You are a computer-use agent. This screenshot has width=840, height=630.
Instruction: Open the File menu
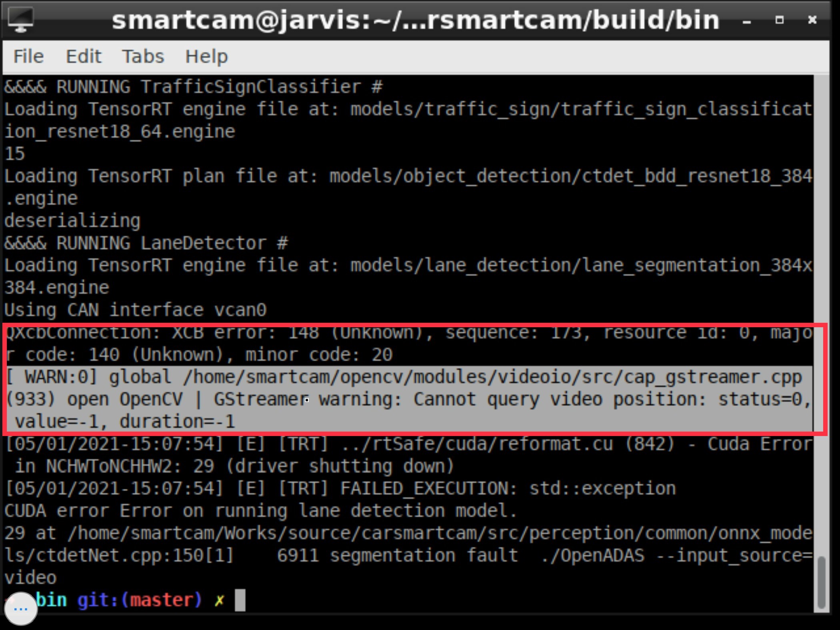pos(28,56)
